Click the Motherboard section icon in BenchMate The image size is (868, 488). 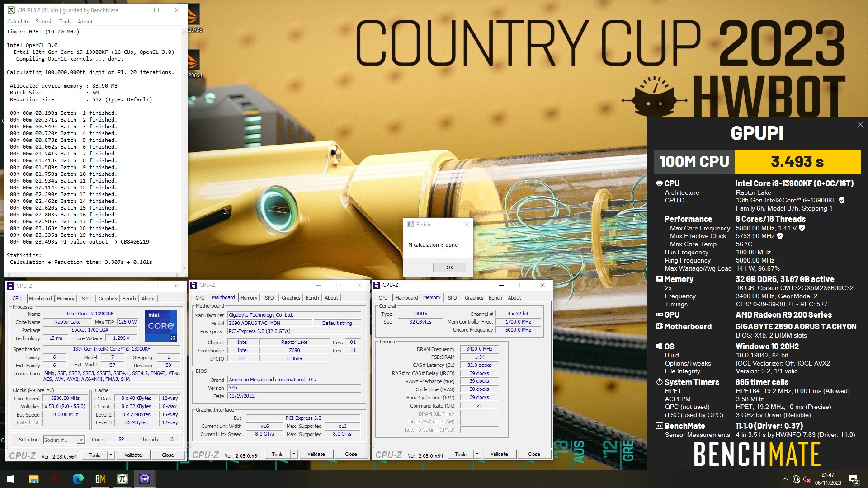point(659,327)
